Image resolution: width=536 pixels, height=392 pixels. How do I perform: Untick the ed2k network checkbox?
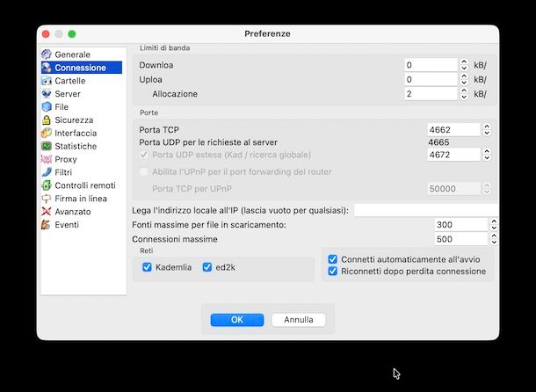207,267
